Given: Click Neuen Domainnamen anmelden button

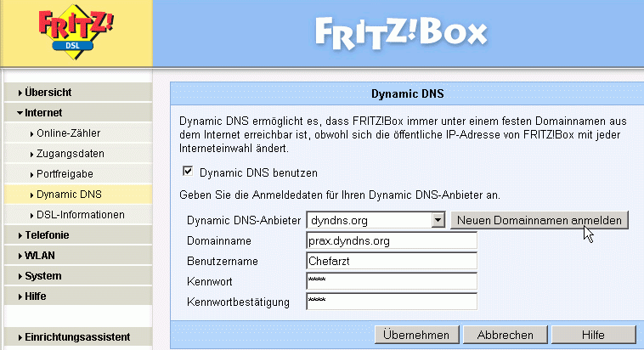Looking at the screenshot, I should [539, 220].
